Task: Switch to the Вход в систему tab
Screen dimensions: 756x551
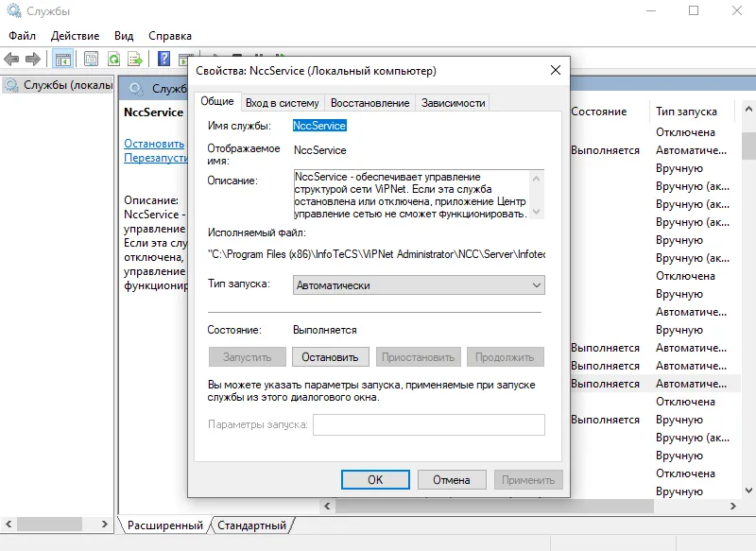Action: coord(282,103)
